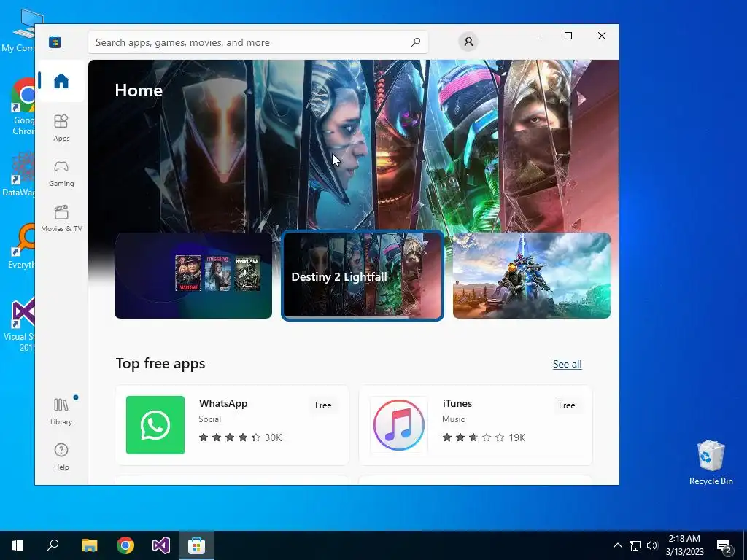Select the Everything desktop shortcut

21,246
